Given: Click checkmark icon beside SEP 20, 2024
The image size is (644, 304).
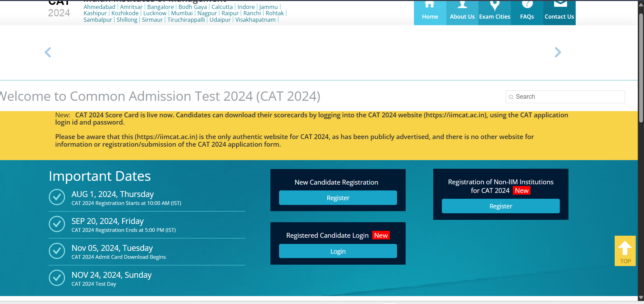Looking at the screenshot, I should (x=57, y=224).
